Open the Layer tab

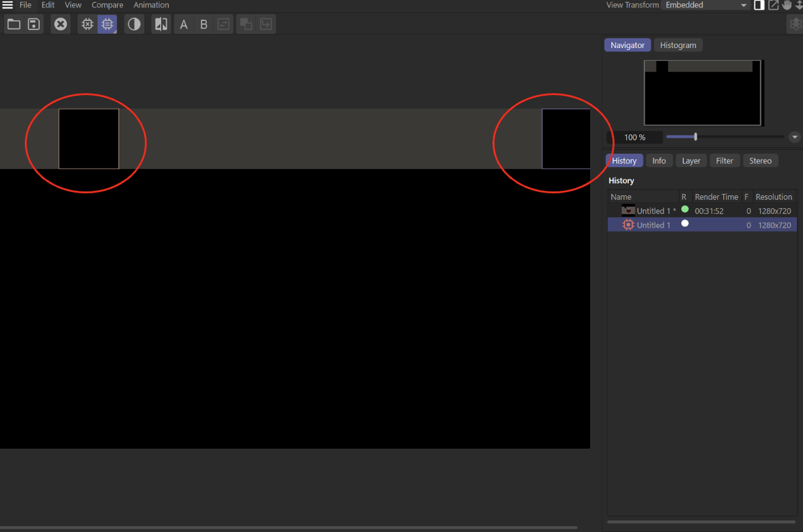pos(691,161)
